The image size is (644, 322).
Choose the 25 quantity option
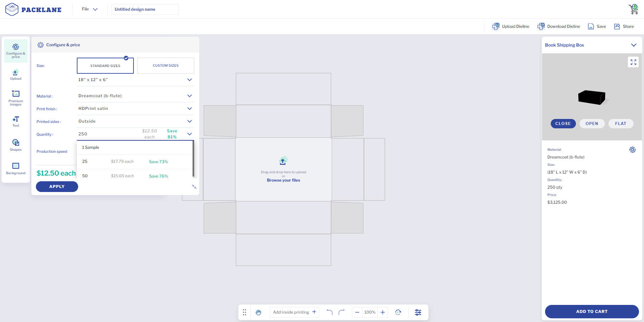tap(134, 162)
